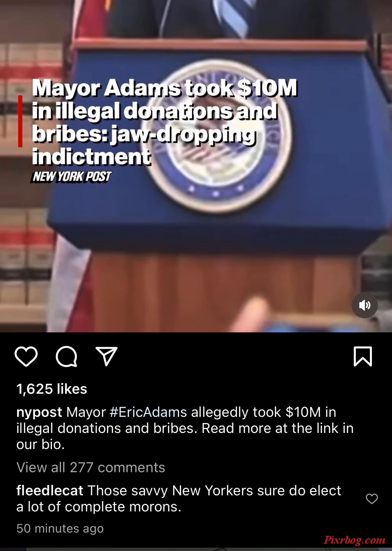The image size is (392, 551).
Task: Save the post with the bookmark icon
Action: (363, 356)
